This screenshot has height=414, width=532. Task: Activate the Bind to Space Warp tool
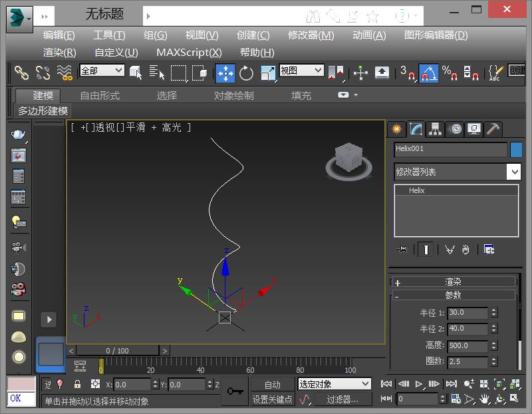tap(64, 73)
